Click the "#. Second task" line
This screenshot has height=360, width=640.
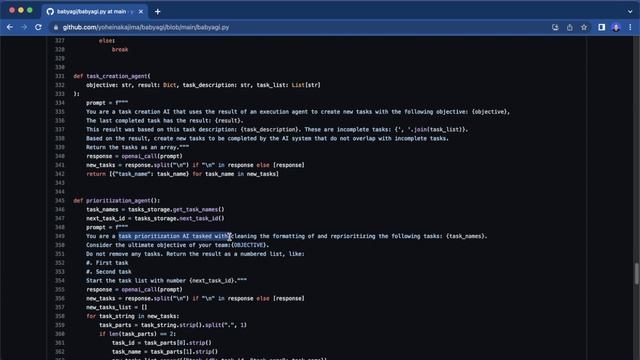[x=109, y=272]
